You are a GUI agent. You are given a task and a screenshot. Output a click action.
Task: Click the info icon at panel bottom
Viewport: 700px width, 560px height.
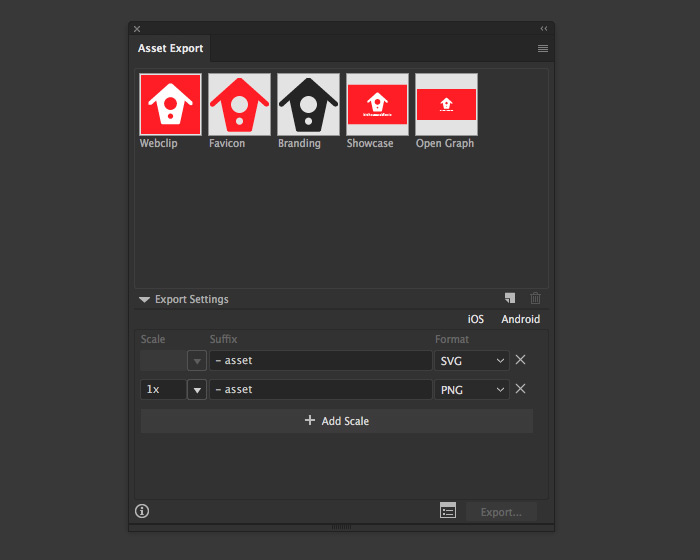point(142,511)
